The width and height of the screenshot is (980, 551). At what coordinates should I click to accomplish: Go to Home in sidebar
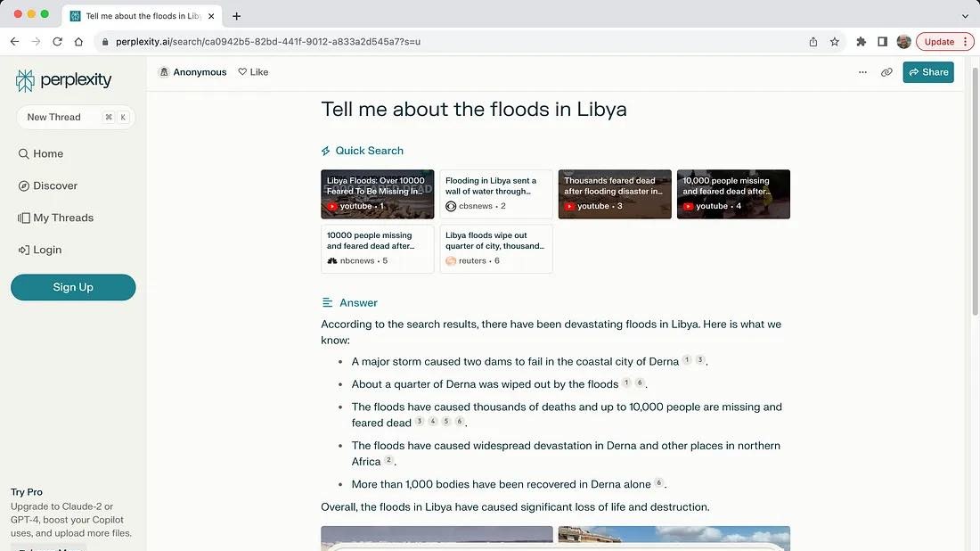pyautogui.click(x=41, y=154)
